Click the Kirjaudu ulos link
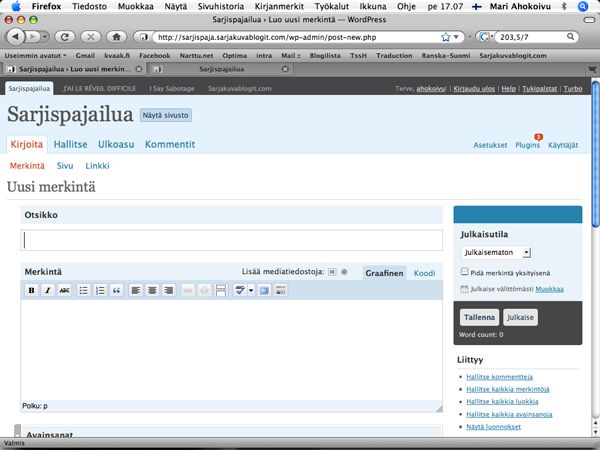Viewport: 600px width, 450px height. [474, 88]
